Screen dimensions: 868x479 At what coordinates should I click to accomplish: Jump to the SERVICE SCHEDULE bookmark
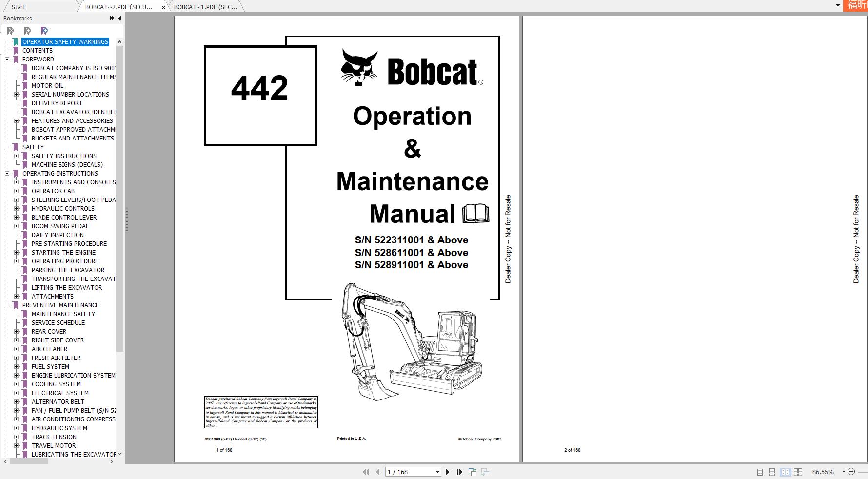58,322
